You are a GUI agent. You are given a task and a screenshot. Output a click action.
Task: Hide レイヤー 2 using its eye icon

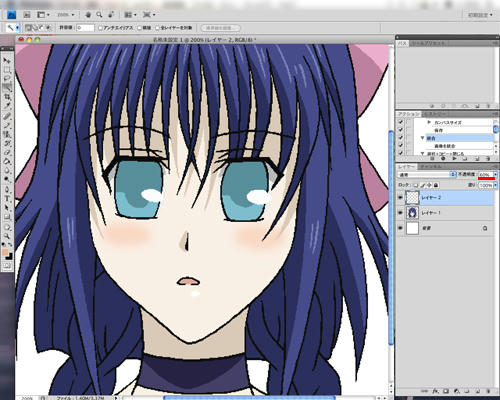pos(400,197)
